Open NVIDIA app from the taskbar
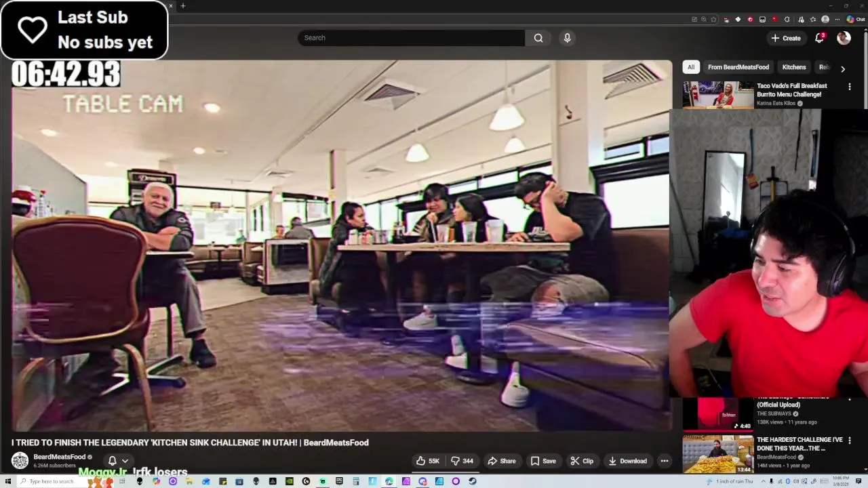This screenshot has height=488, width=868. 289,481
